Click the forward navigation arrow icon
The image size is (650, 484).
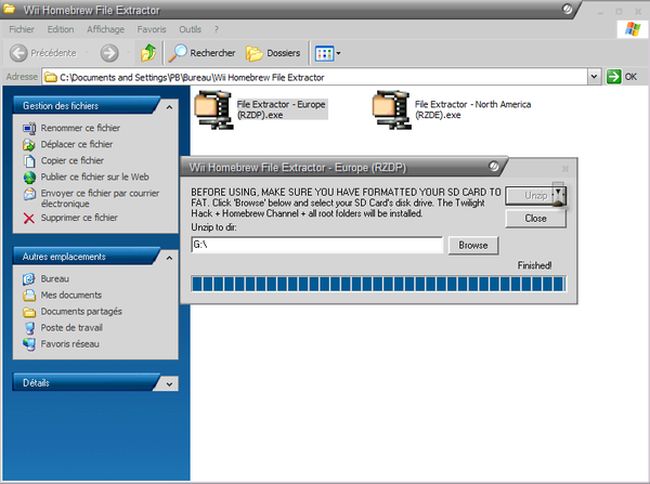click(109, 53)
